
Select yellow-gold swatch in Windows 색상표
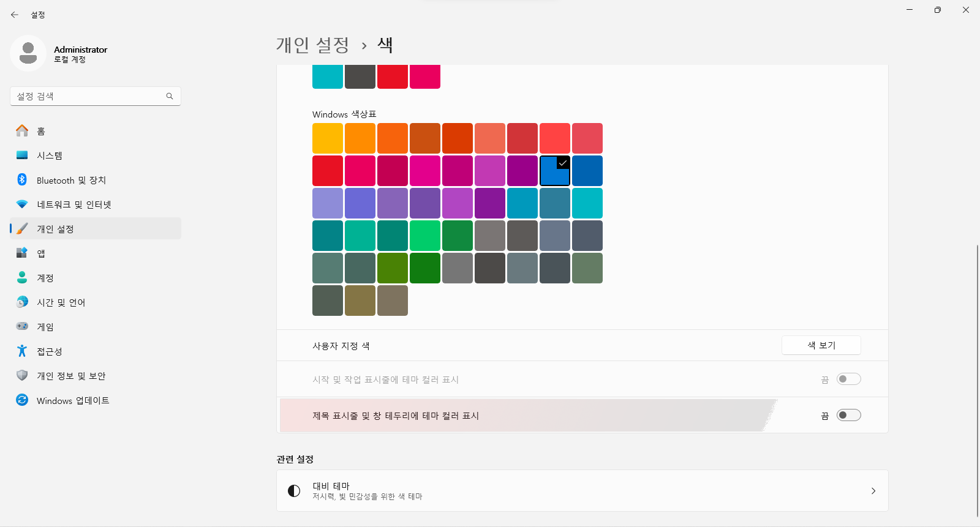[x=328, y=138]
